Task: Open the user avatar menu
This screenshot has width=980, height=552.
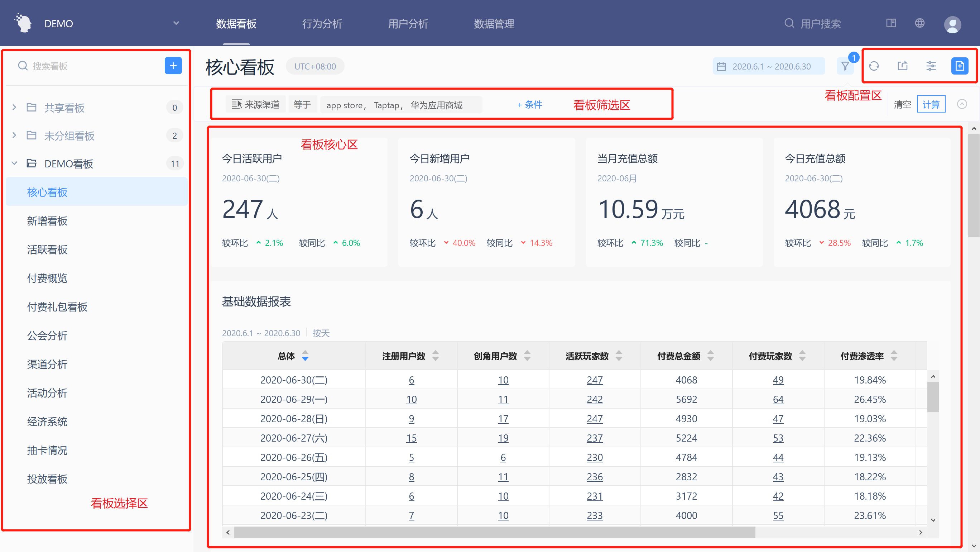Action: [x=953, y=24]
